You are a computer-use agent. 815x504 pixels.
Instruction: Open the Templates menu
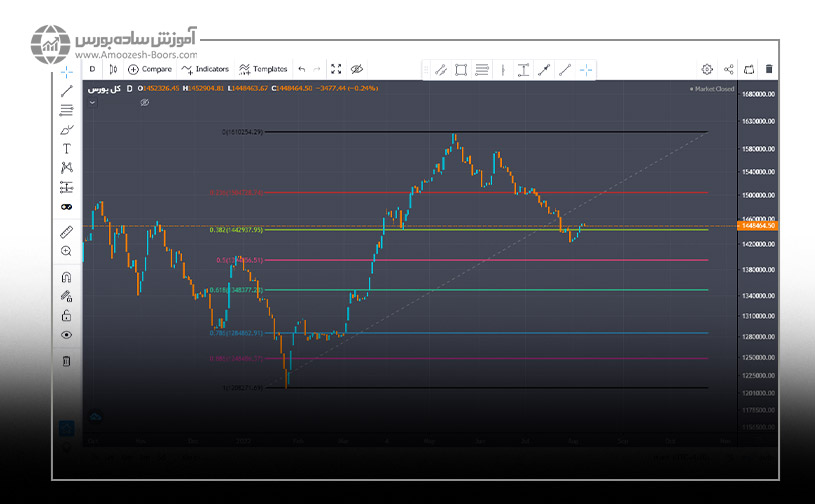[263, 69]
